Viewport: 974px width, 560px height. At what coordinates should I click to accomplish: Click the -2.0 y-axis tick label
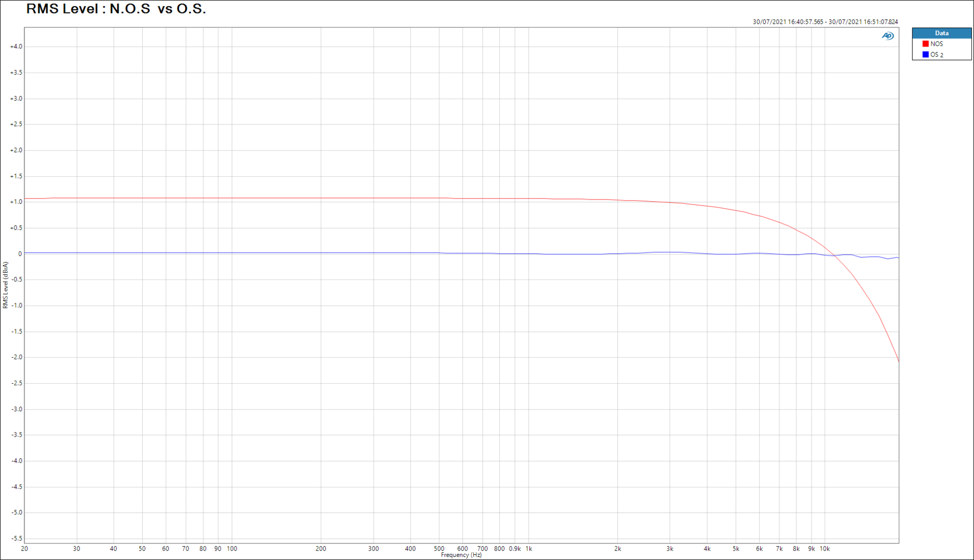tap(17, 357)
